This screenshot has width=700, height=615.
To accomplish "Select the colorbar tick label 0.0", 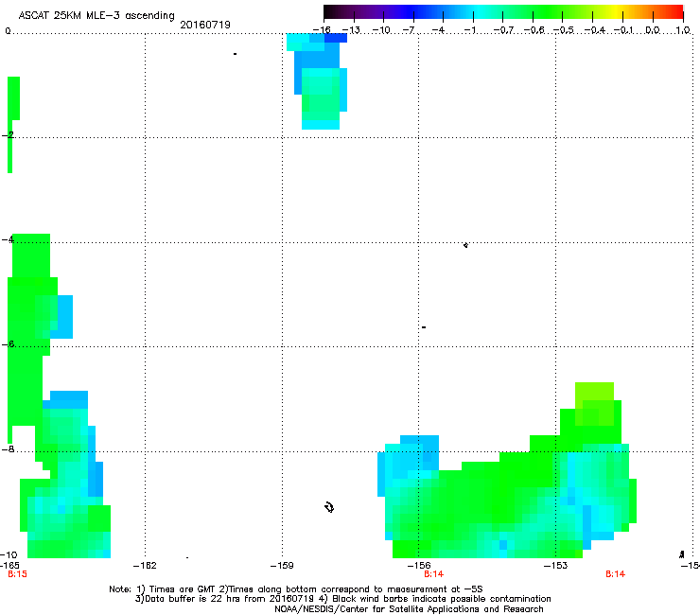I will coord(653,30).
